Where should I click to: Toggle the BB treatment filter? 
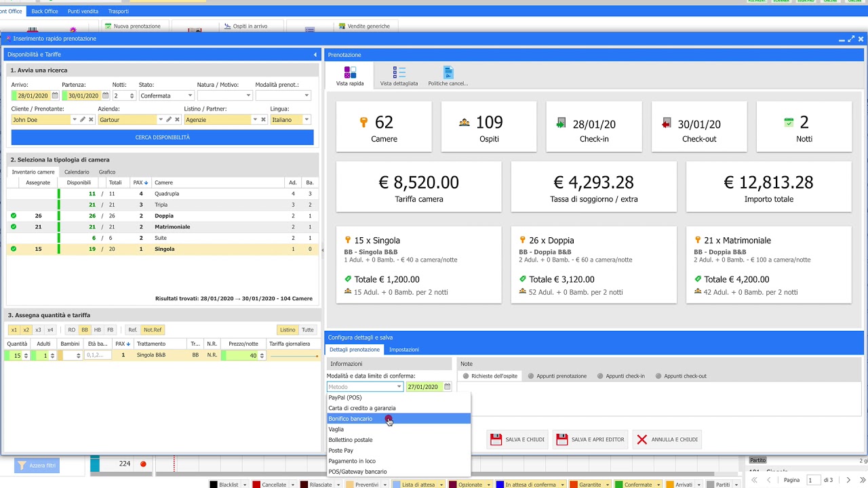point(85,330)
